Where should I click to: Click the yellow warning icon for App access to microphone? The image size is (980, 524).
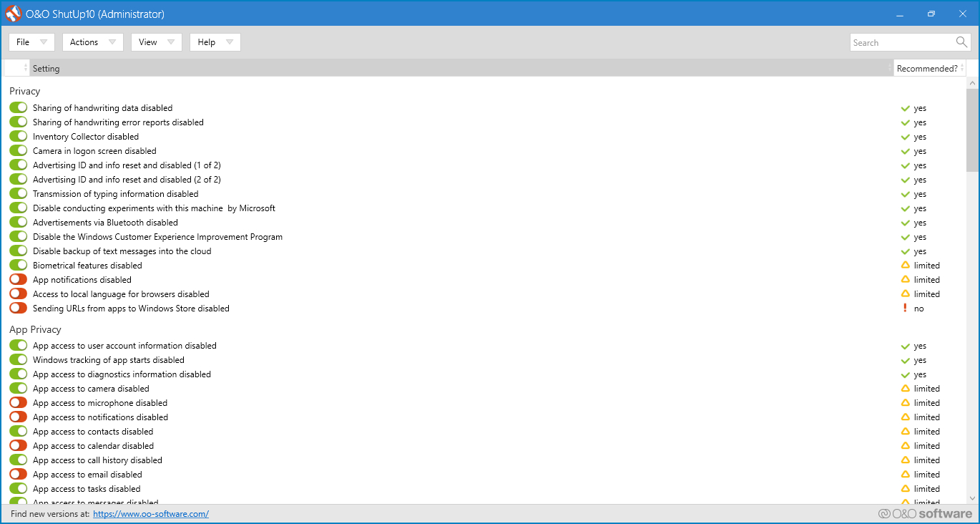pyautogui.click(x=906, y=403)
